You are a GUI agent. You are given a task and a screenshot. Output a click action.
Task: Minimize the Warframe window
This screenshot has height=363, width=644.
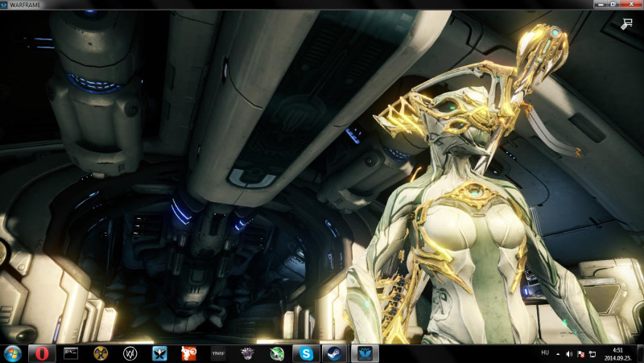601,4
